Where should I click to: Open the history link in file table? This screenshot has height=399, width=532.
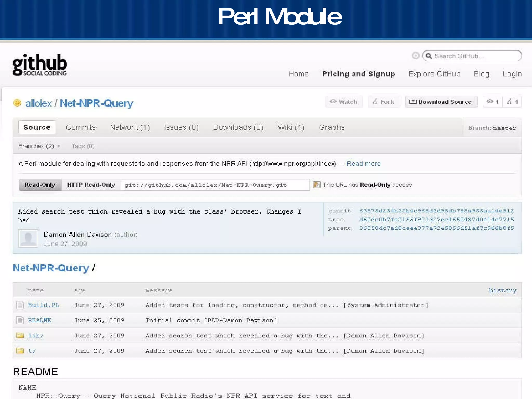[502, 290]
